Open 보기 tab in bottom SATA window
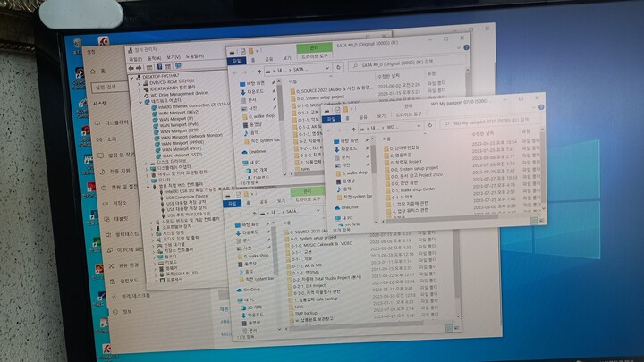This screenshot has width=644, height=362. [x=281, y=201]
